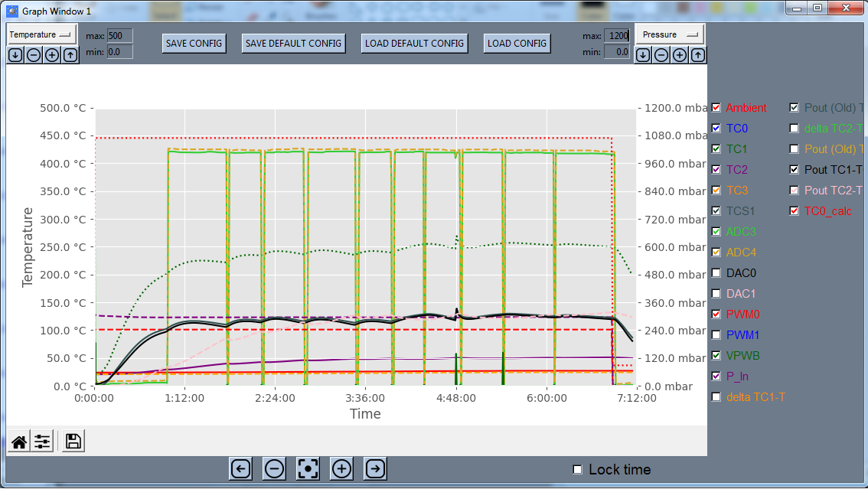Click the center focus icon below graph
The image size is (868, 489).
(x=308, y=468)
